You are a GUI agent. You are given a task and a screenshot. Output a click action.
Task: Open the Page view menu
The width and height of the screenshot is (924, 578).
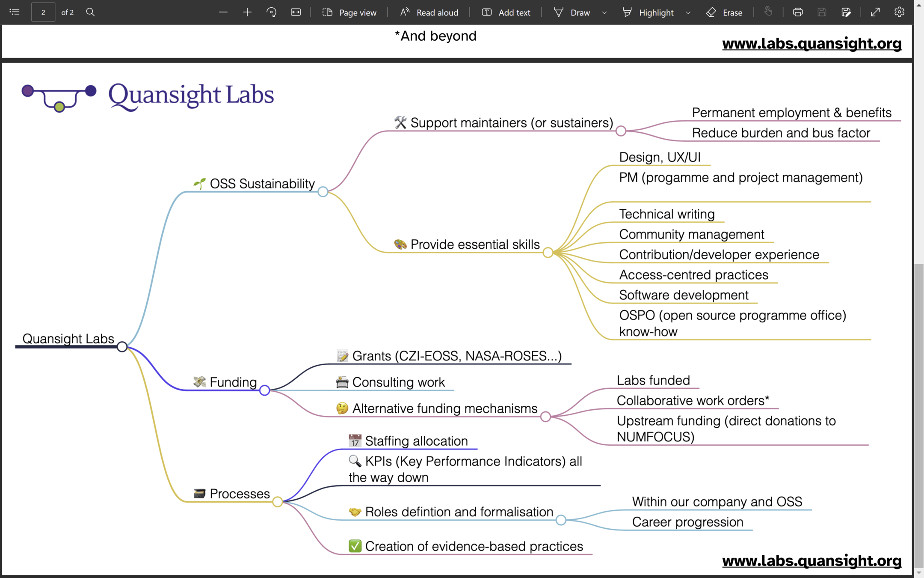(349, 12)
